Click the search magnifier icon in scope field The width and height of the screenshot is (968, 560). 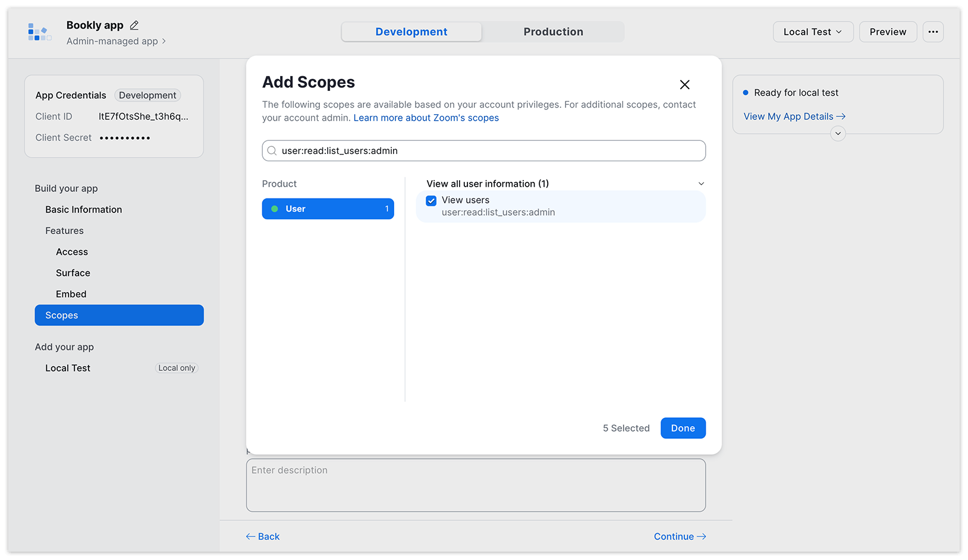point(272,151)
